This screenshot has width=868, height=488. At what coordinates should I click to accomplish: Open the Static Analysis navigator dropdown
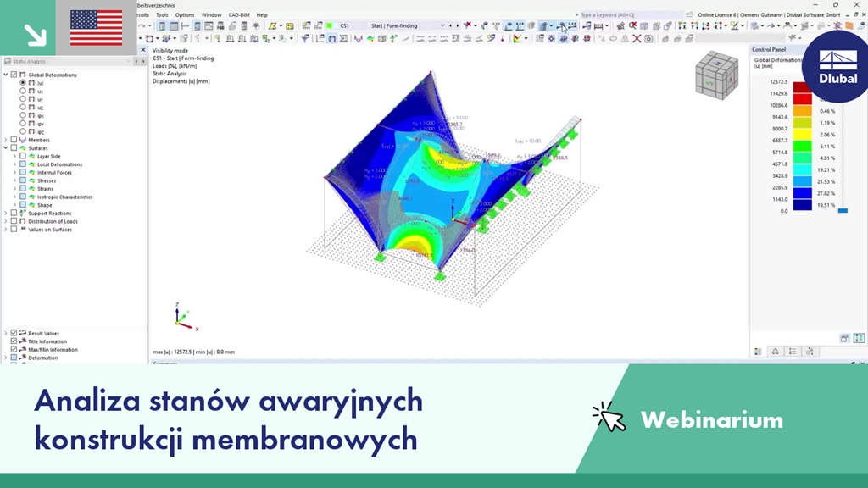(x=128, y=61)
